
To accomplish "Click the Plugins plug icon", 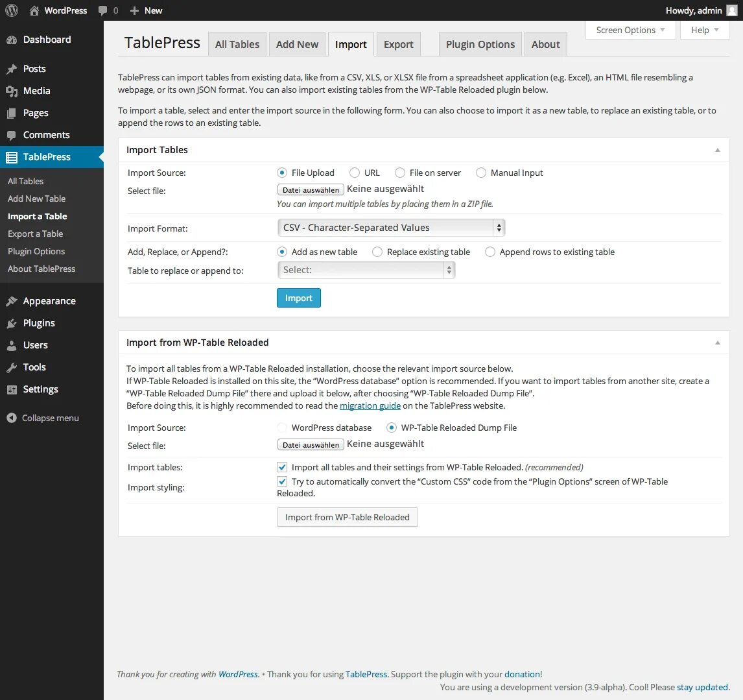I will click(12, 324).
